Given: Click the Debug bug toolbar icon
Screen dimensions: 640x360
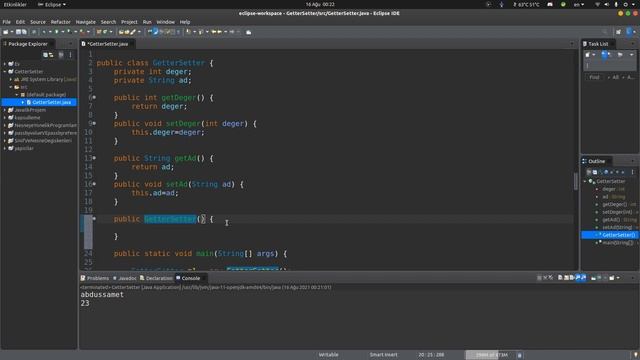Looking at the screenshot, I should [44, 32].
